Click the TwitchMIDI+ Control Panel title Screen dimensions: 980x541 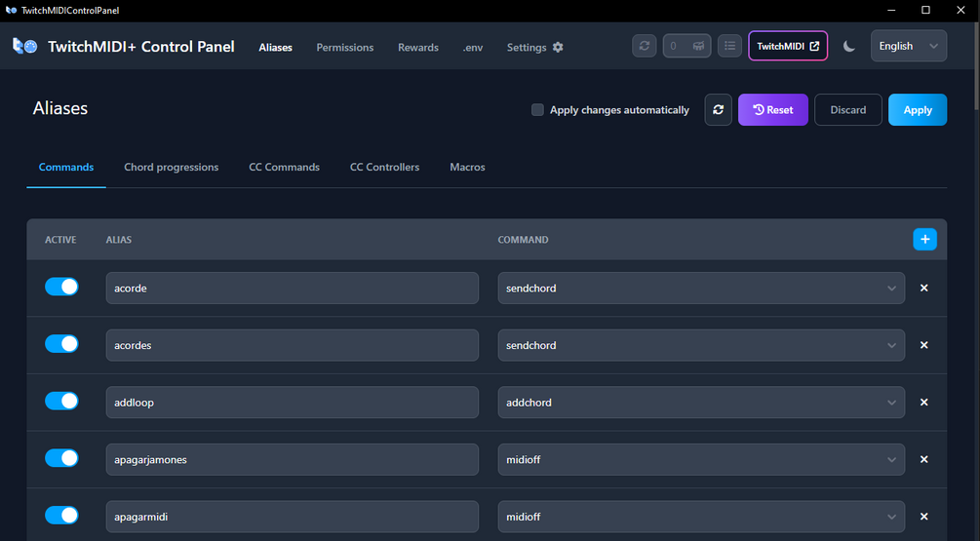pos(141,47)
